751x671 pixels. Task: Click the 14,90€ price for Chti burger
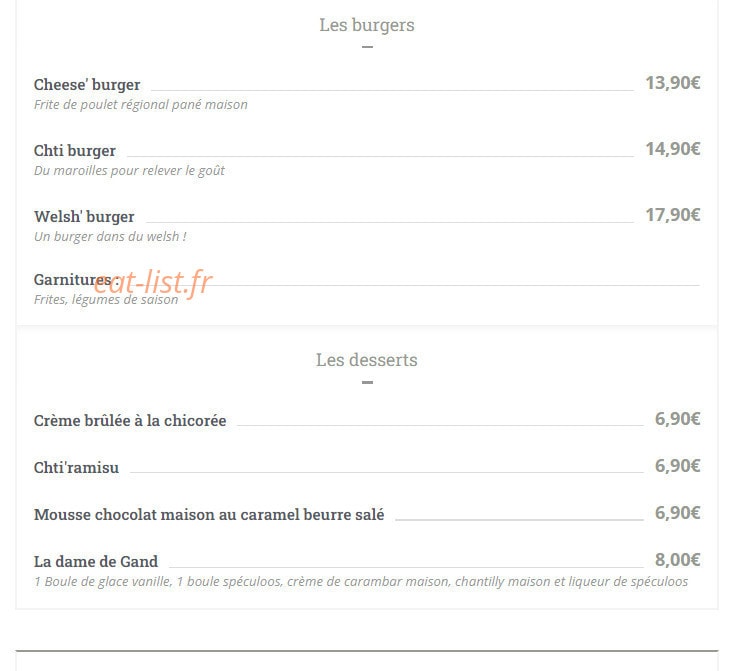pyautogui.click(x=673, y=149)
